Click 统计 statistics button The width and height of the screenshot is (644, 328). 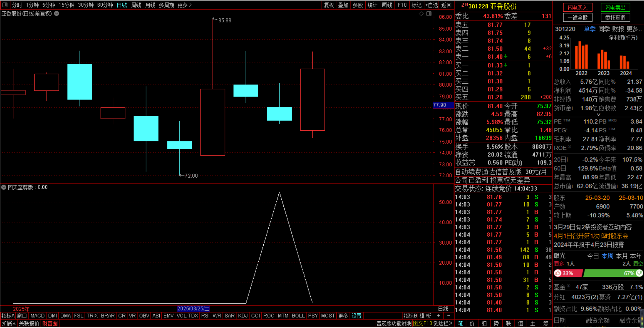tap(372, 5)
